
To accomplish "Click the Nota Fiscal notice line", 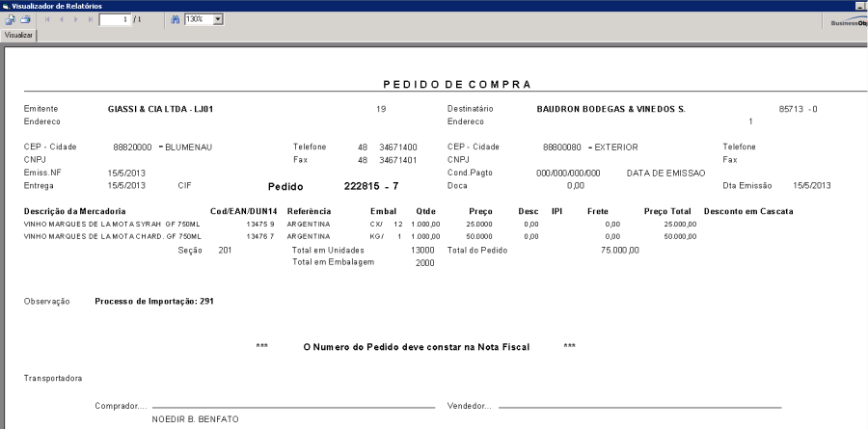I will click(417, 347).
